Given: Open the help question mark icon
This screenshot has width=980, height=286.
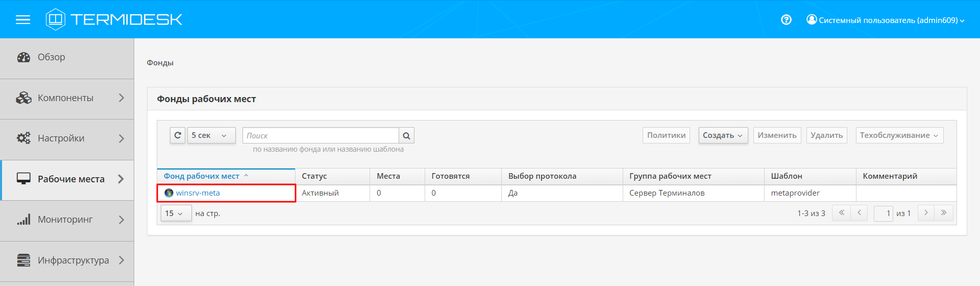Looking at the screenshot, I should coord(786,20).
